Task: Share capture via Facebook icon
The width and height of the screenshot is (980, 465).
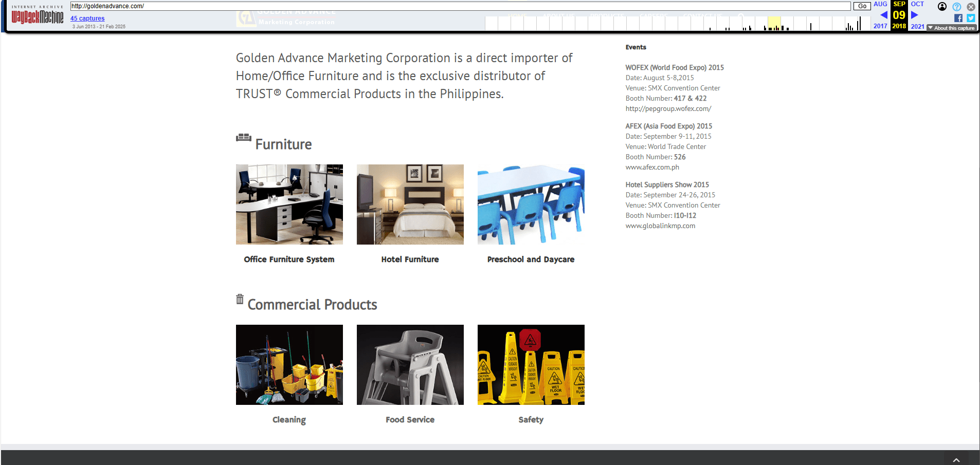Action: point(958,18)
